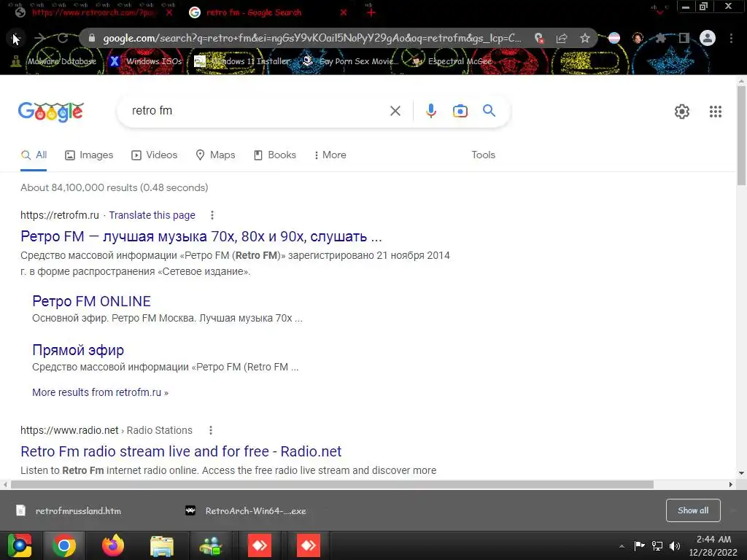Click the vertical page scrollbar thumb
Image resolution: width=747 pixels, height=560 pixels.
pos(741,136)
